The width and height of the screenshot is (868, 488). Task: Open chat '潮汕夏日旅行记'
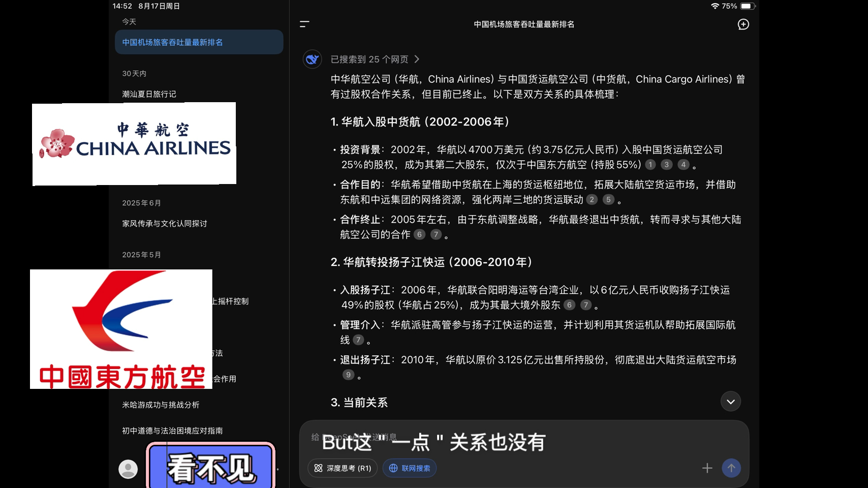click(149, 94)
